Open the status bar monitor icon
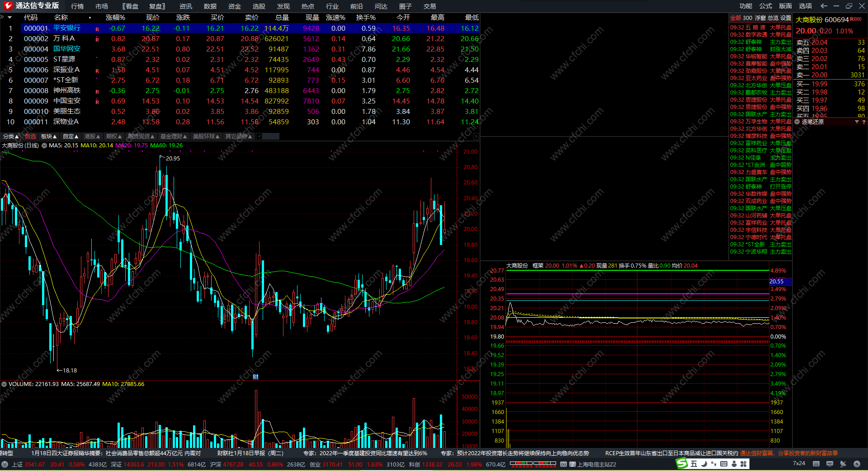 (x=830, y=464)
